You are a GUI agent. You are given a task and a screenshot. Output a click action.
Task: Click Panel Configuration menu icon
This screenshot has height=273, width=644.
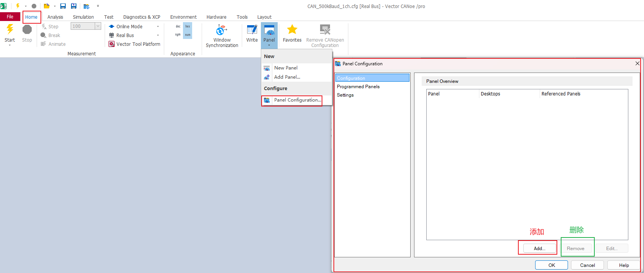pyautogui.click(x=267, y=100)
